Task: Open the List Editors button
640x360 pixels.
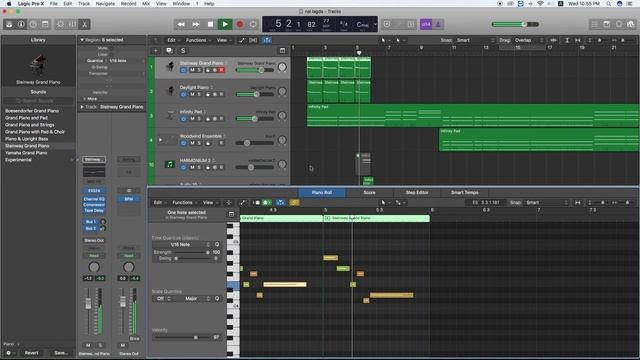Action: point(594,24)
